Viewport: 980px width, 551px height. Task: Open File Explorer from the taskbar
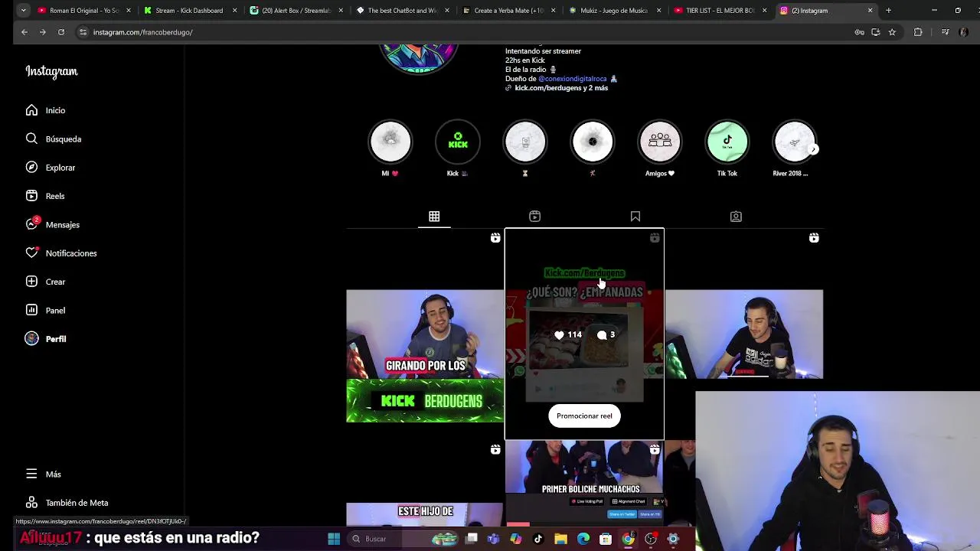pos(560,539)
